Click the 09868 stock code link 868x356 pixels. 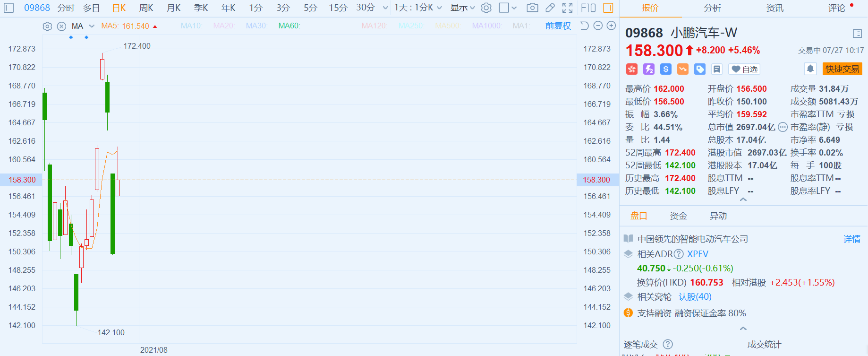(x=37, y=8)
